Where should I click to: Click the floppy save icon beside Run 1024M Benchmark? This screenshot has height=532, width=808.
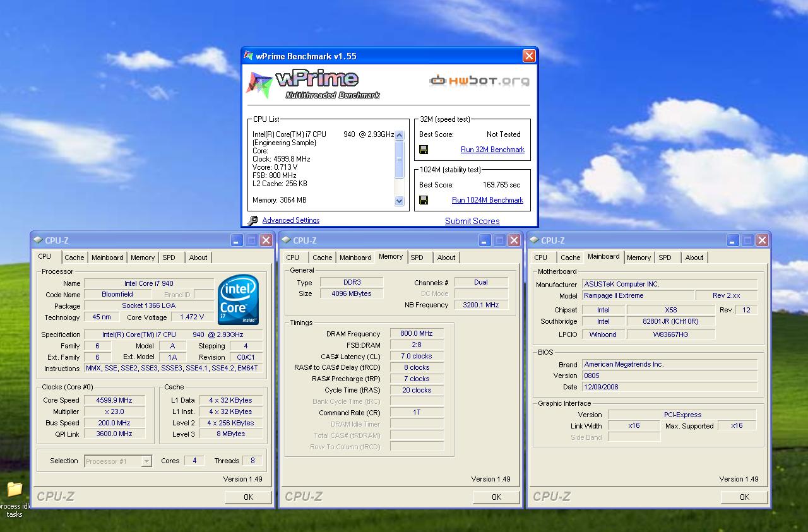[424, 200]
